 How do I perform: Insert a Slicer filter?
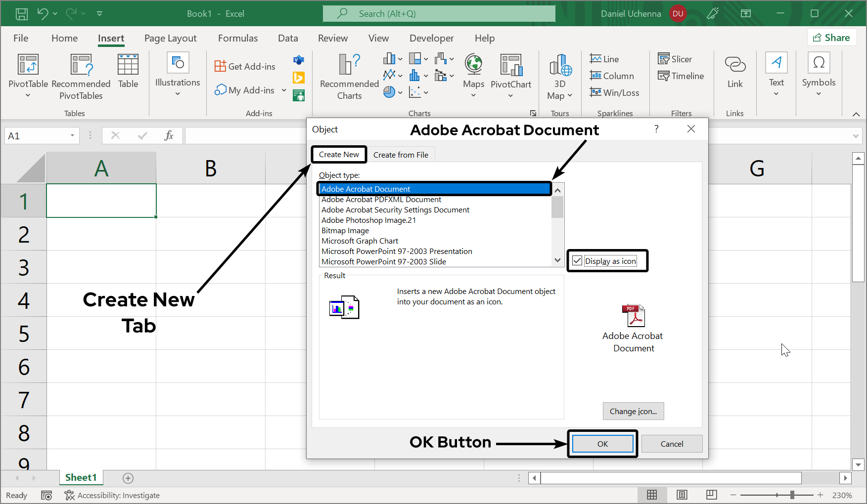point(675,59)
